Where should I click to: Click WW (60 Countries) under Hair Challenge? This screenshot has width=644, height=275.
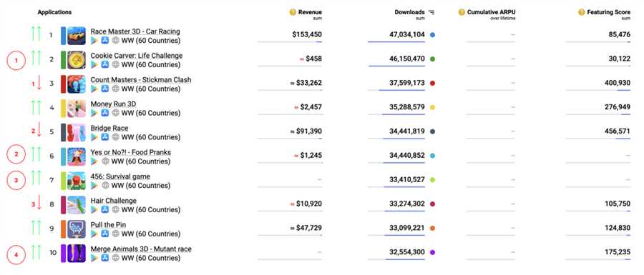coord(151,210)
